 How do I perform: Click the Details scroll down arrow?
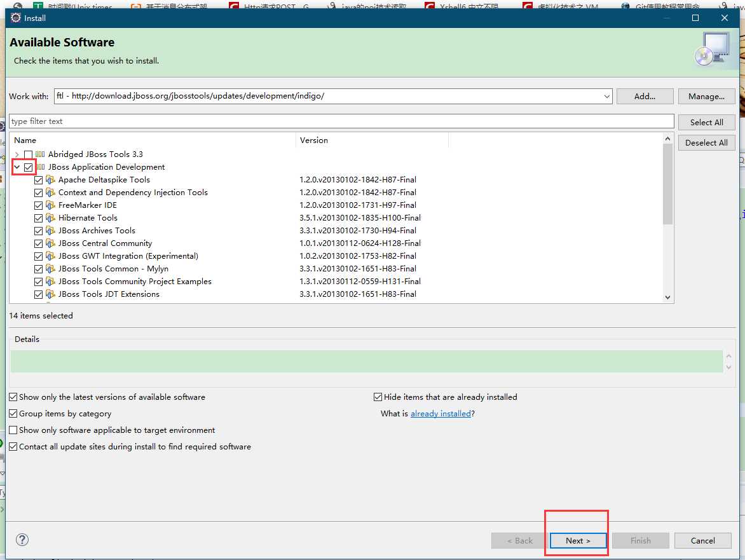pyautogui.click(x=729, y=367)
